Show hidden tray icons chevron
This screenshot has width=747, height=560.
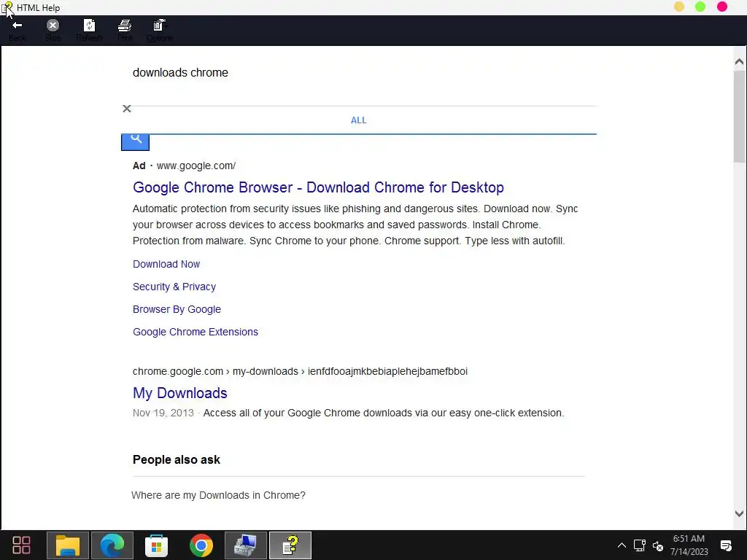pyautogui.click(x=622, y=545)
